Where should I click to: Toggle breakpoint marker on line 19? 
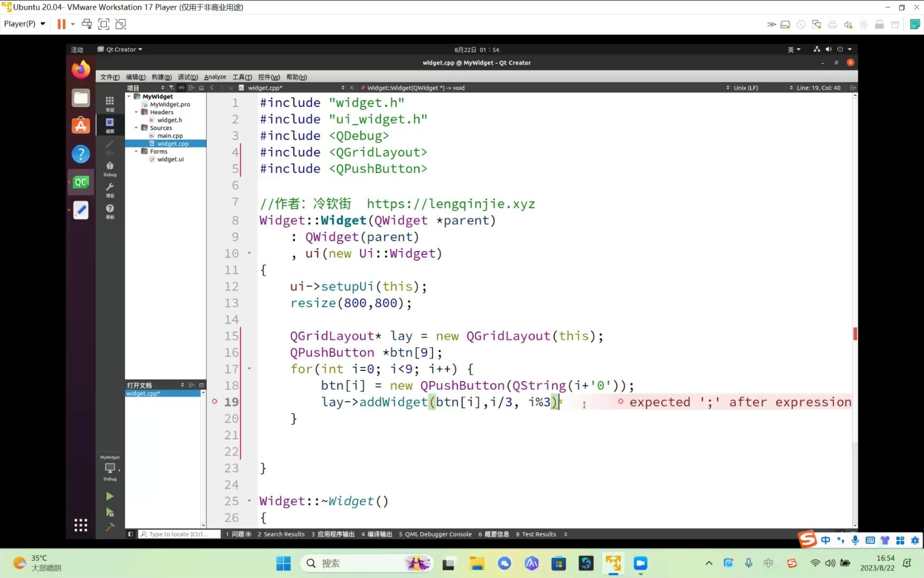214,402
